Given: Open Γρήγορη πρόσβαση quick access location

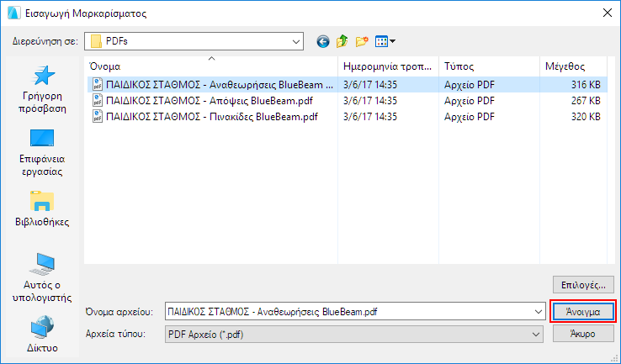Looking at the screenshot, I should pos(42,94).
